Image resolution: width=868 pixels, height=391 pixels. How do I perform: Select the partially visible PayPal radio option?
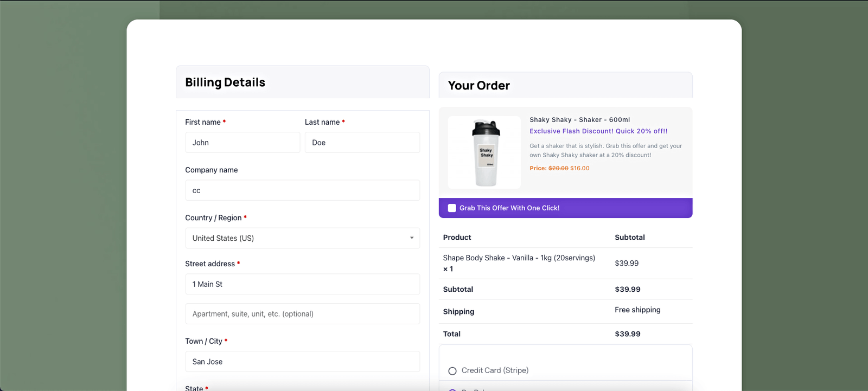(452, 389)
